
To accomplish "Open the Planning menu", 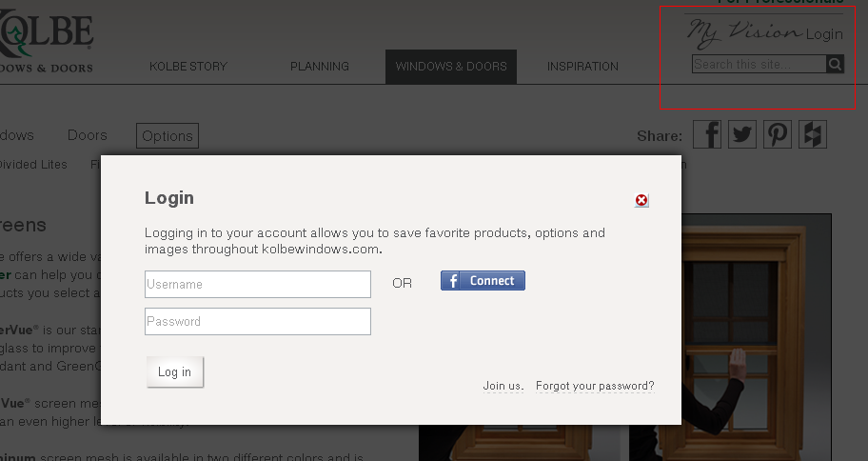I will (320, 67).
